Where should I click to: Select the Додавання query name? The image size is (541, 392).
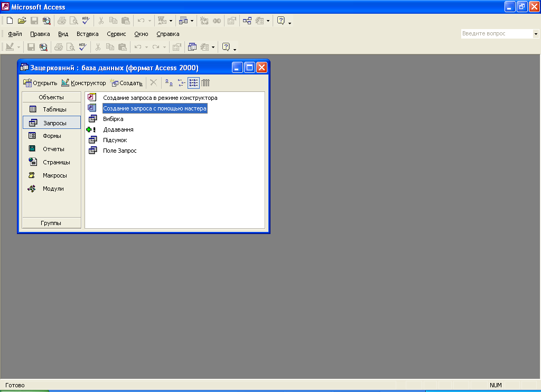[x=118, y=129]
